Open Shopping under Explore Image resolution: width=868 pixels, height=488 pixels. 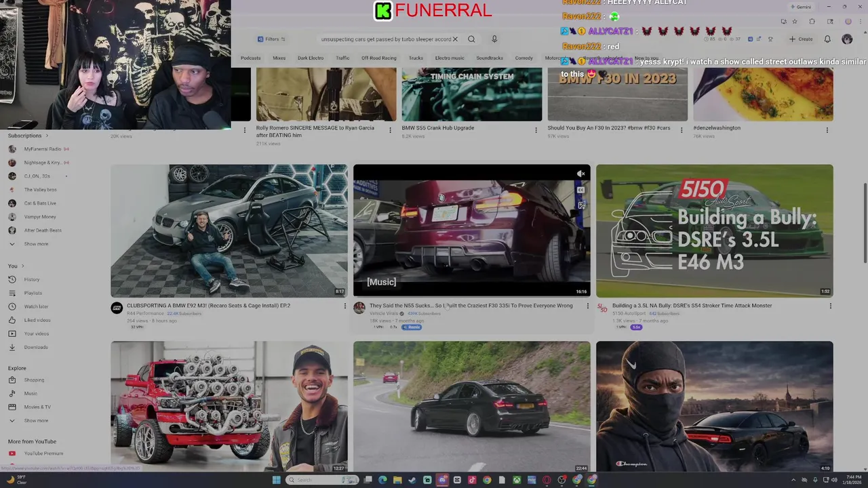coord(34,380)
